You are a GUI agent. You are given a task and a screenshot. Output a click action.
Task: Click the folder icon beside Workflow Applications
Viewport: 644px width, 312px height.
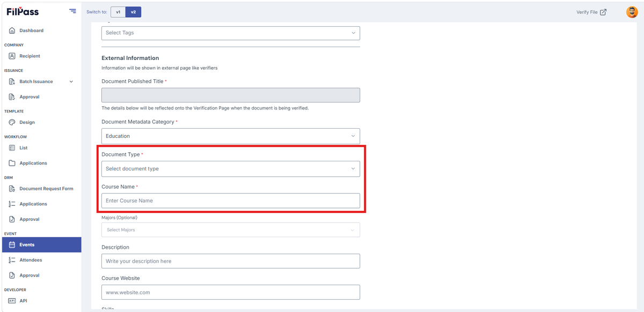click(x=12, y=163)
